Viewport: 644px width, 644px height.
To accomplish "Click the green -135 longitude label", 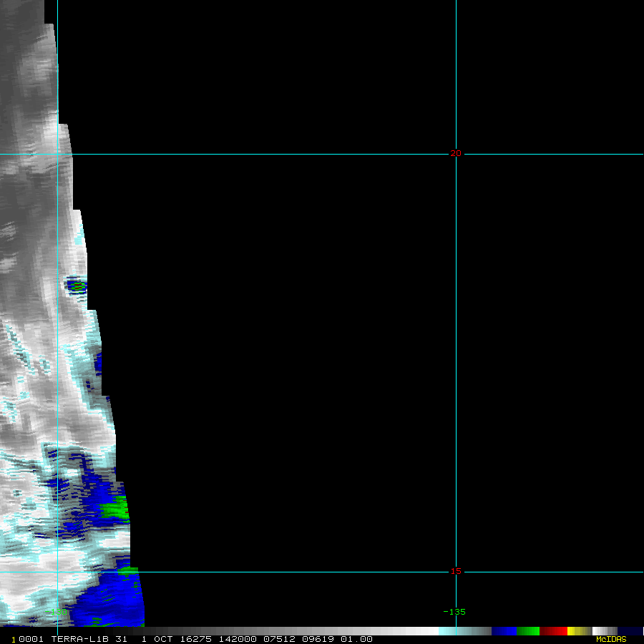I will point(454,612).
